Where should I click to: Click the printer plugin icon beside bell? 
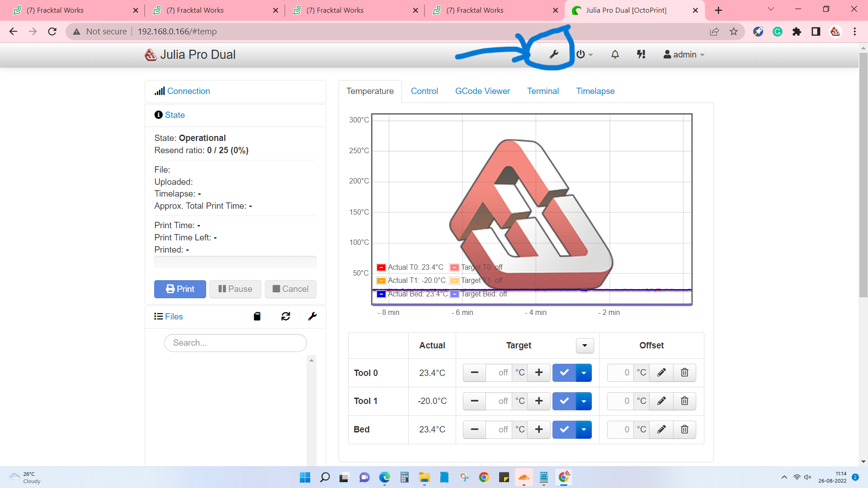(641, 55)
